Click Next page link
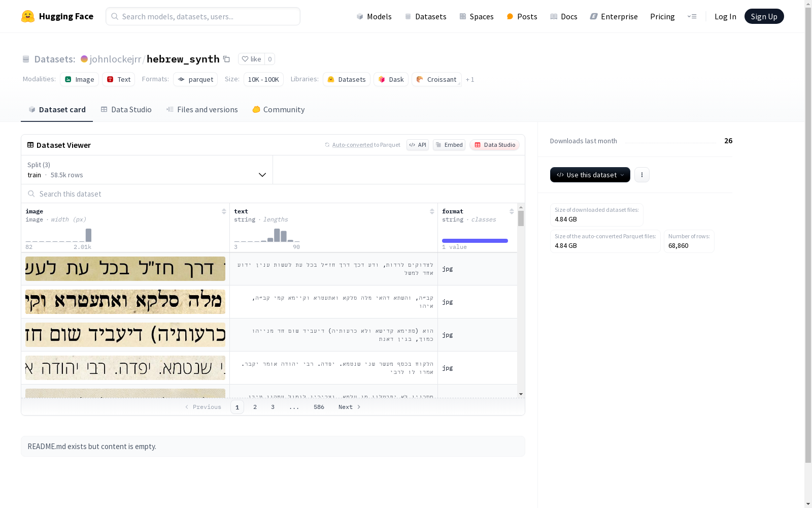Screen dimensions: 812x508 pyautogui.click(x=350, y=407)
